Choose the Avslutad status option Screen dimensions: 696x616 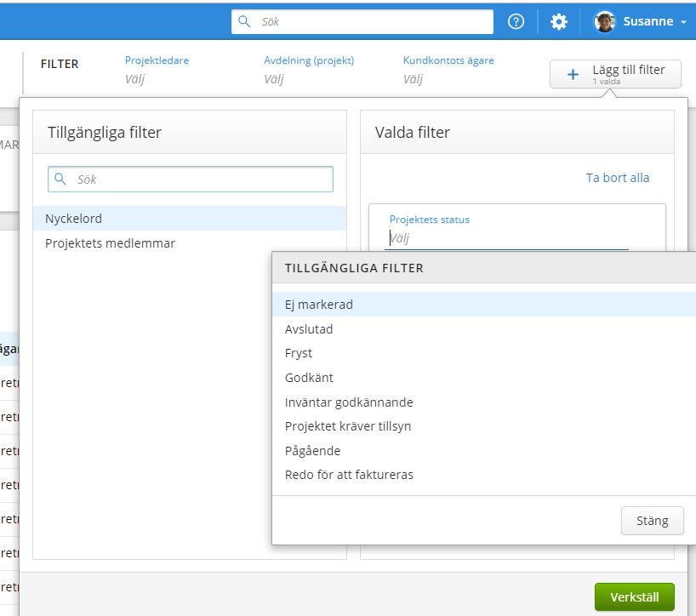pos(309,329)
